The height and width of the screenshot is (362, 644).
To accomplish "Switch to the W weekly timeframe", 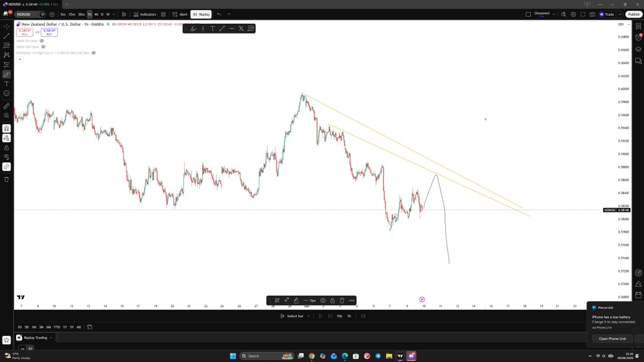I will (108, 14).
